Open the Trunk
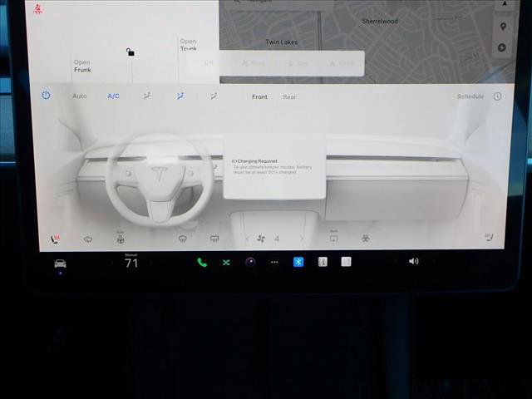This screenshot has height=399, width=532. 189,45
